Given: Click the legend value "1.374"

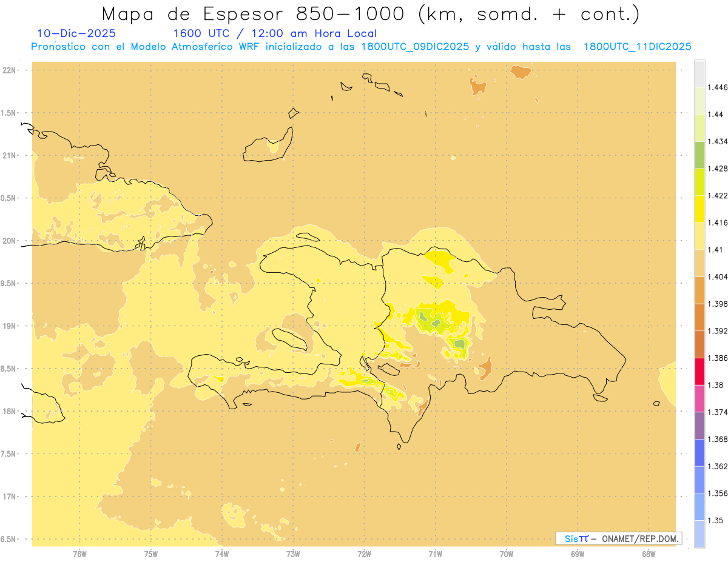Looking at the screenshot, I should pyautogui.click(x=719, y=412).
